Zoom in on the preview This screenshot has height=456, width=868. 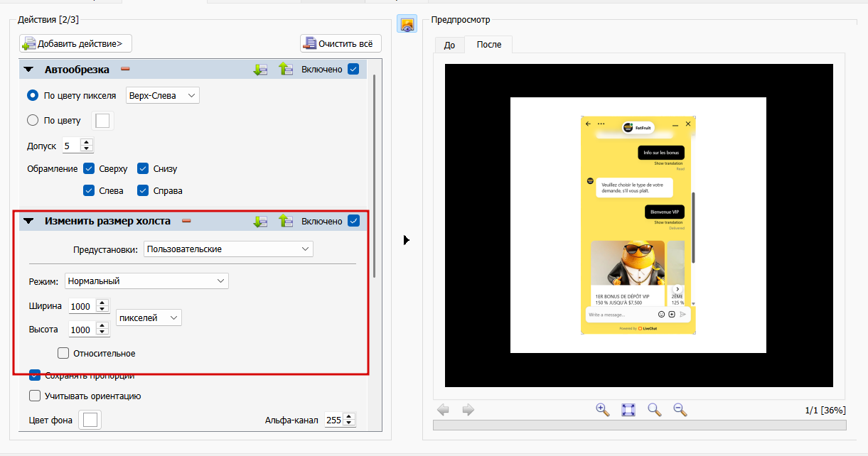click(603, 409)
